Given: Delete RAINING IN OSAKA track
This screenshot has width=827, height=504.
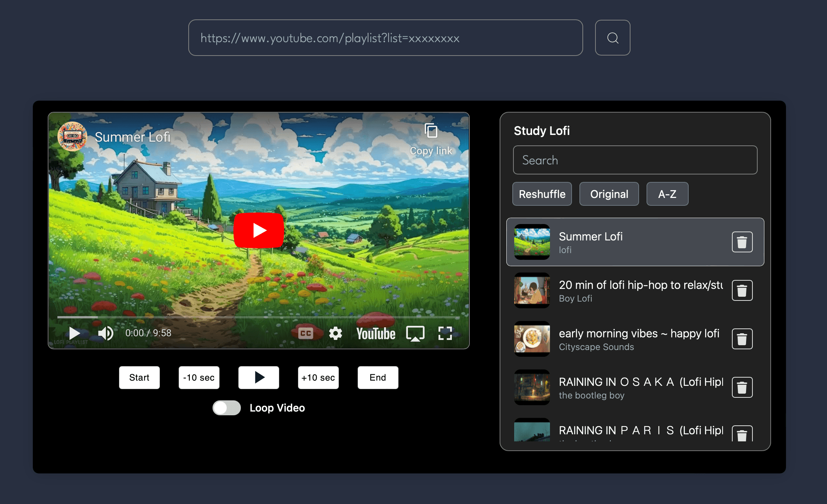Looking at the screenshot, I should tap(742, 387).
